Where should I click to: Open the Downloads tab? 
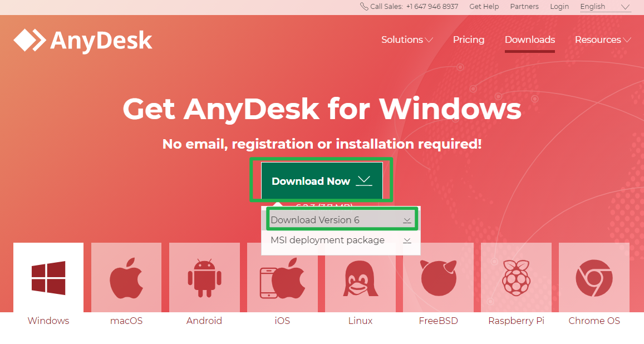point(529,40)
